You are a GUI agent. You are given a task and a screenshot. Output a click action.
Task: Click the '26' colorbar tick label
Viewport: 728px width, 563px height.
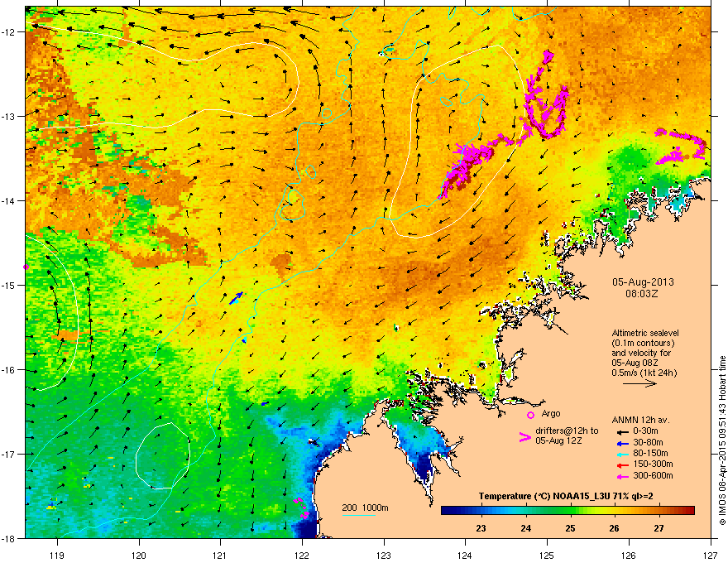coord(614,528)
